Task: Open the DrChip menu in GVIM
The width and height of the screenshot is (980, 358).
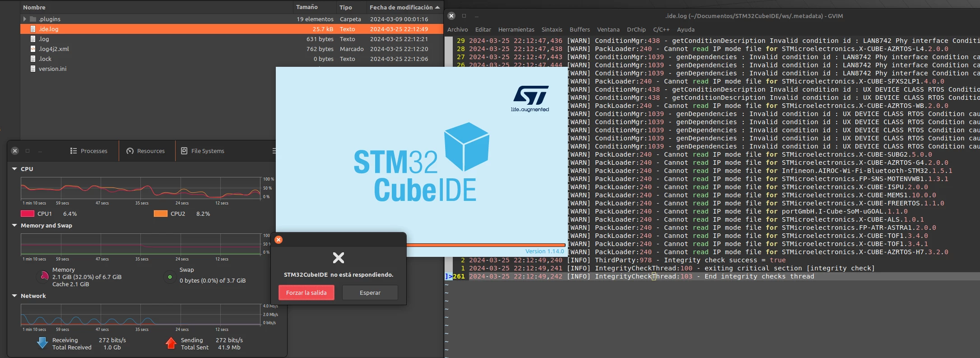Action: coord(636,29)
